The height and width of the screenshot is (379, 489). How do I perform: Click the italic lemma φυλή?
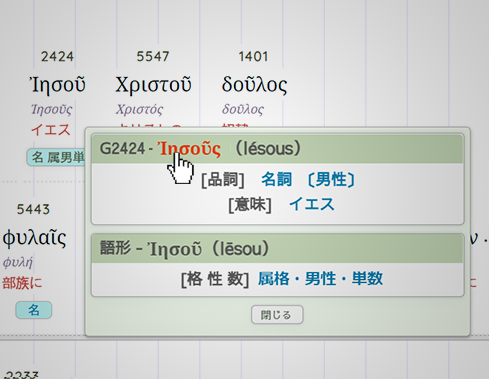[x=18, y=263]
